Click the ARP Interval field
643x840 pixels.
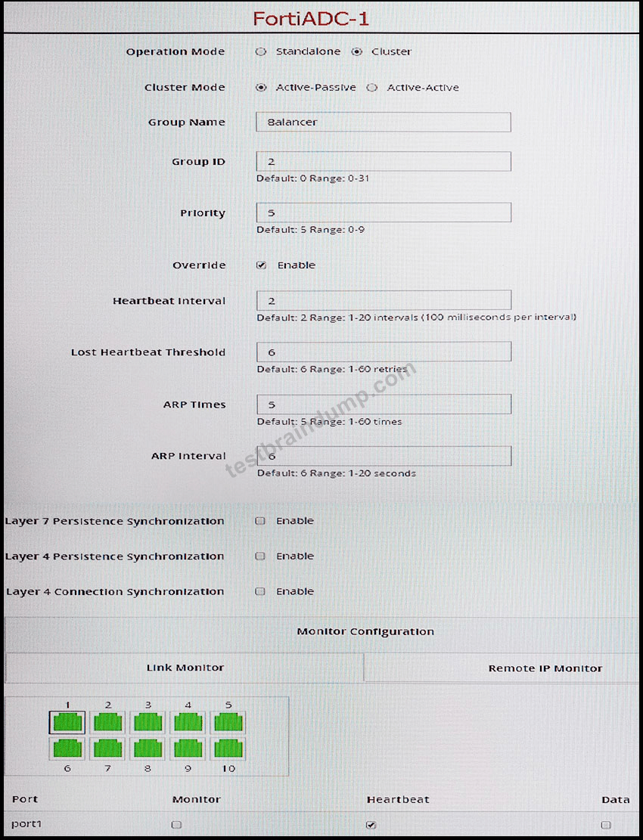point(384,456)
